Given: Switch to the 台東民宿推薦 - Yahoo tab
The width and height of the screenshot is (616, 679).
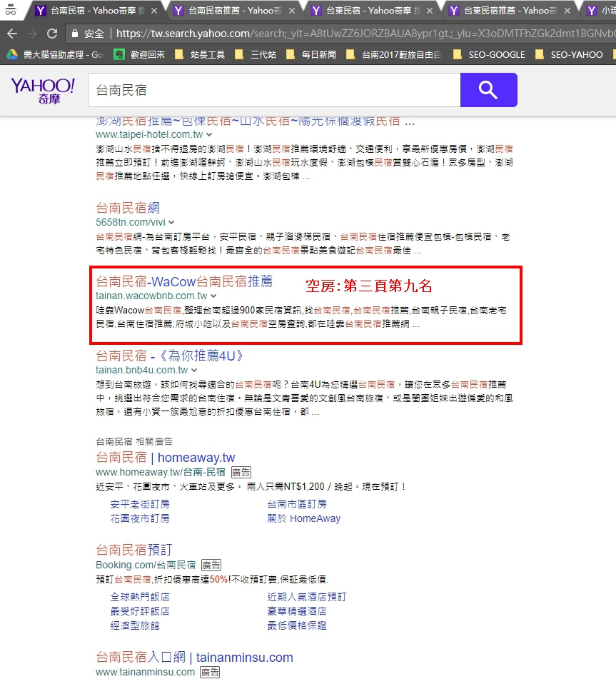Looking at the screenshot, I should point(509,11).
